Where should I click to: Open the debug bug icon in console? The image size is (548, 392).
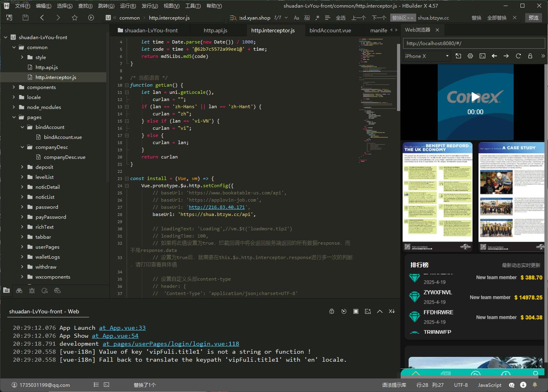click(x=332, y=311)
